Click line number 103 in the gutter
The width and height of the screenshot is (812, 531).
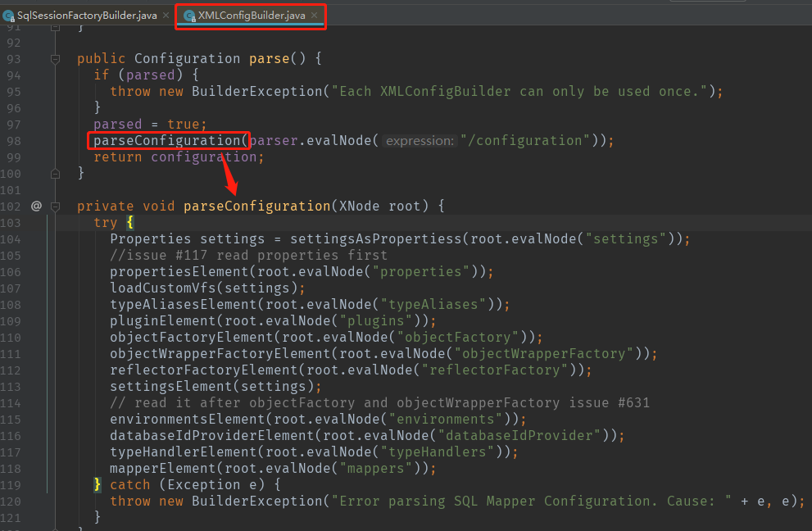tap(11, 223)
